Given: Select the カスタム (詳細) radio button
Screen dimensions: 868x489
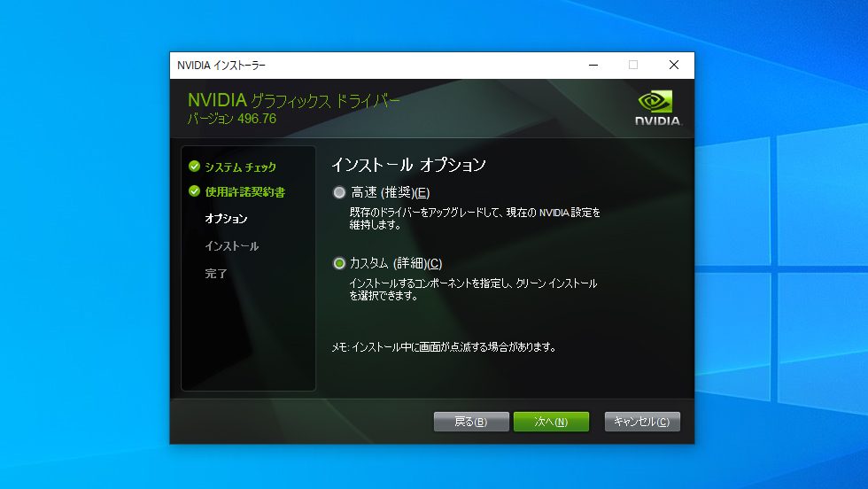Looking at the screenshot, I should tap(338, 264).
